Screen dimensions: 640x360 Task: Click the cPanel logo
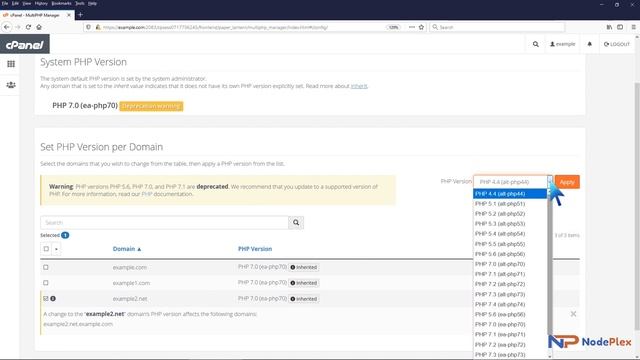24,44
